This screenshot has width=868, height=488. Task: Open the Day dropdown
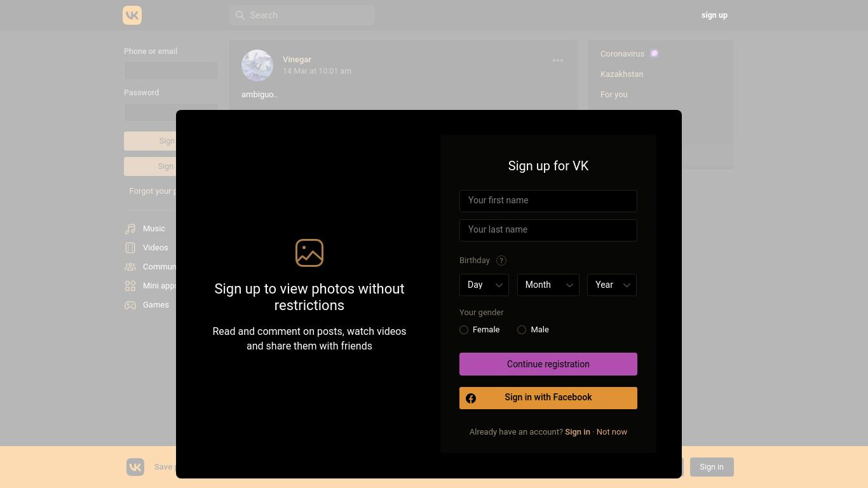[x=484, y=285]
